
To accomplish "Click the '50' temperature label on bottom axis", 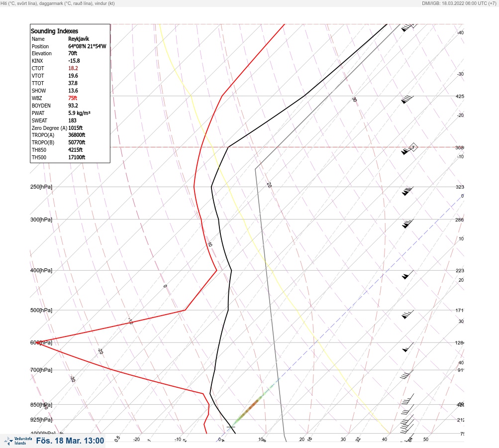I will [426, 440].
